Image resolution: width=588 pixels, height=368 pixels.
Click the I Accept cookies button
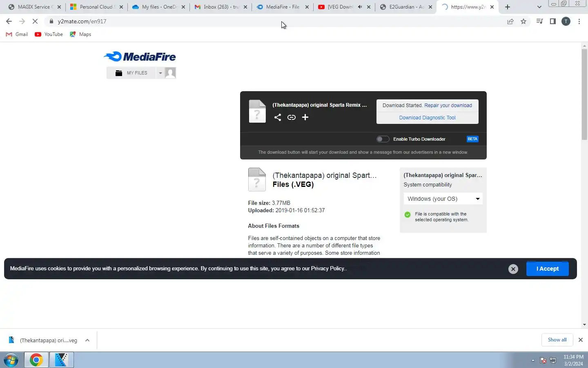point(547,269)
